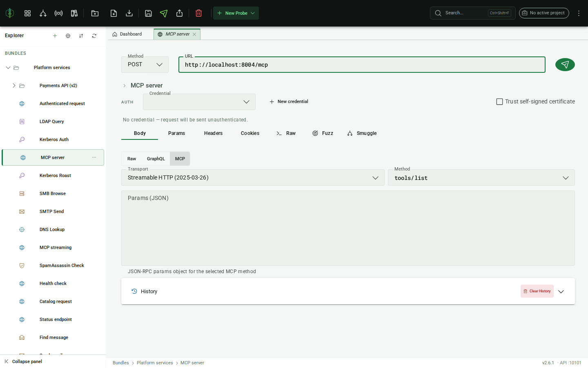Open the Transport Streamable HTTP dropdown
Screen dimensions: 588x368
[253, 177]
